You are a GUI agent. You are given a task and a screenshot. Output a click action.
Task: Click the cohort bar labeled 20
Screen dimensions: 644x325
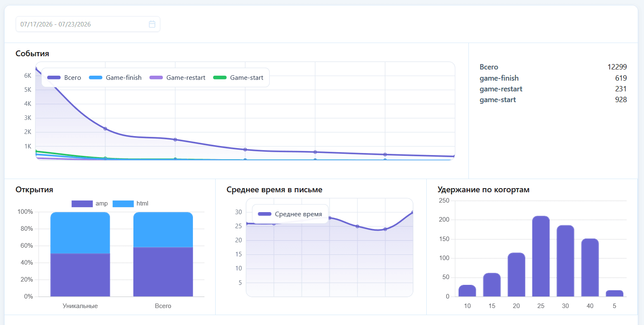[516, 275]
